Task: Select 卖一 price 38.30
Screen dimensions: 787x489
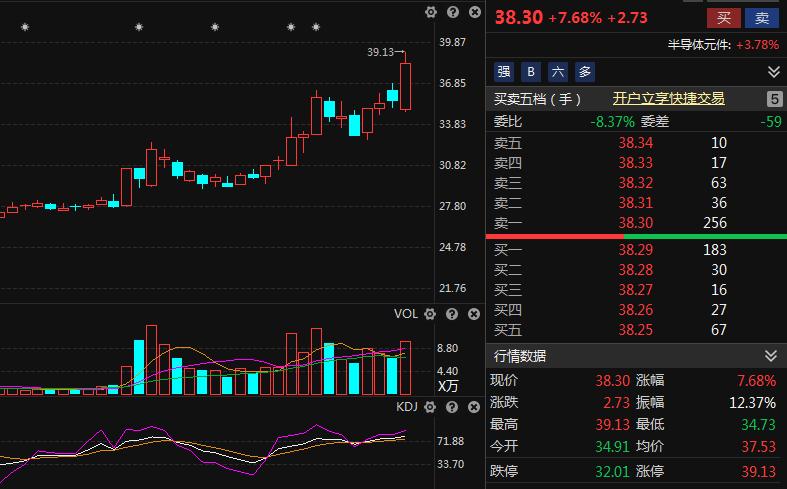Action: point(635,223)
